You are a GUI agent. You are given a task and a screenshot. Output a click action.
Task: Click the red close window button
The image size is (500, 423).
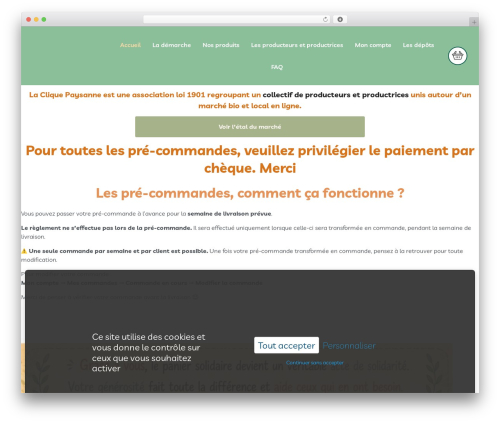click(29, 19)
